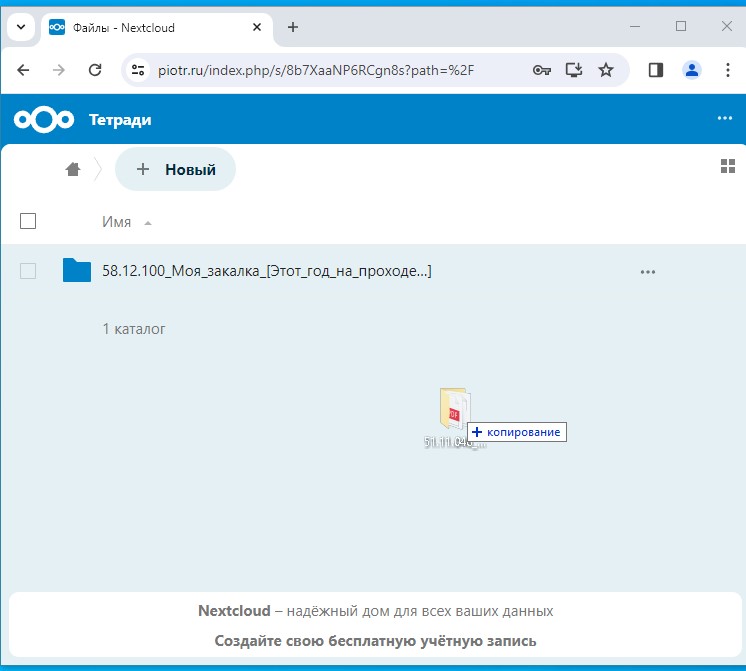This screenshot has height=671, width=746.
Task: Sort files by the Имя column header
Action: 117,222
